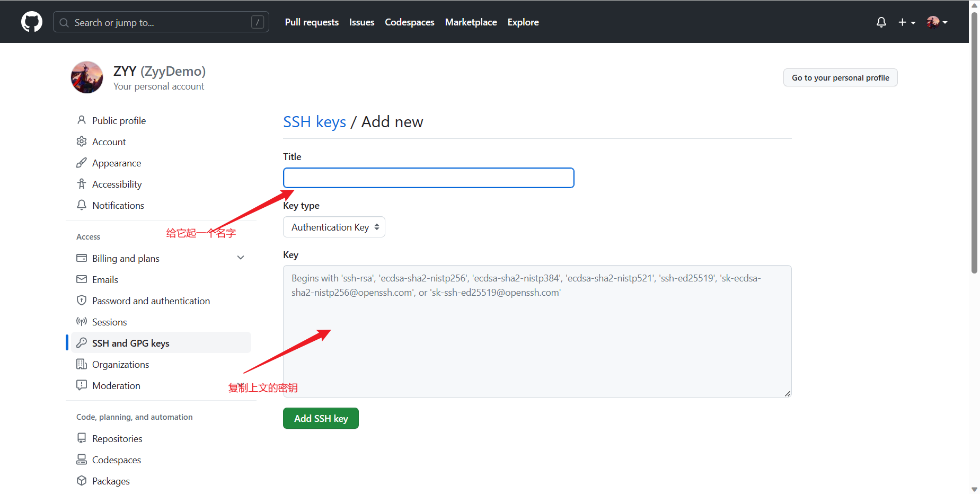980x494 pixels.
Task: Expand the Billing and plans section
Action: [x=241, y=258]
